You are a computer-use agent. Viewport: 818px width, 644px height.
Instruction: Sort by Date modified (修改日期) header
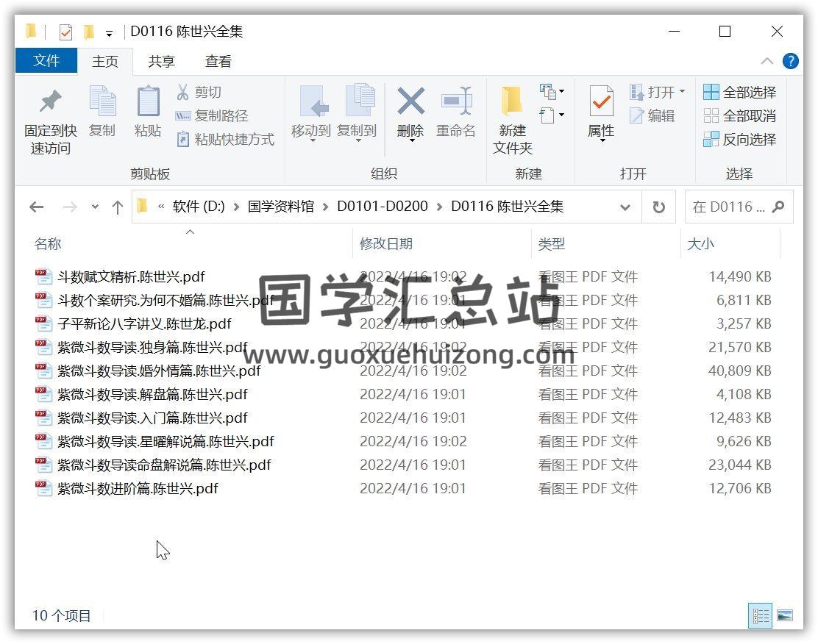click(x=386, y=243)
